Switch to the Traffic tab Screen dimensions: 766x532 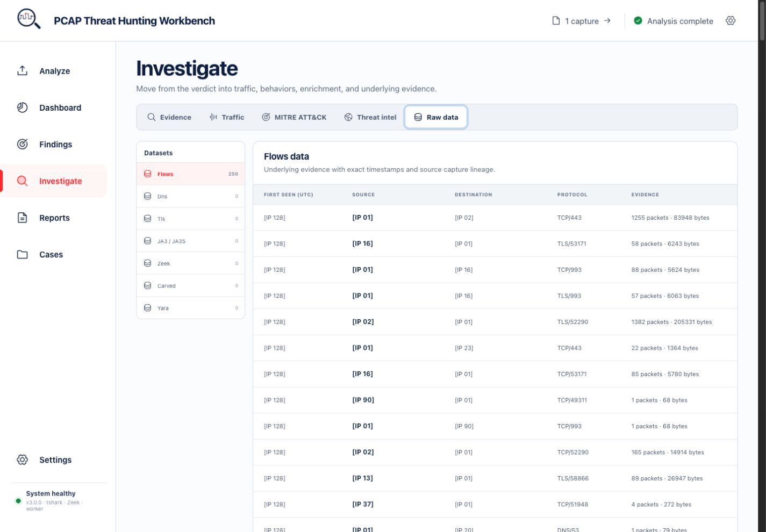[x=227, y=117]
